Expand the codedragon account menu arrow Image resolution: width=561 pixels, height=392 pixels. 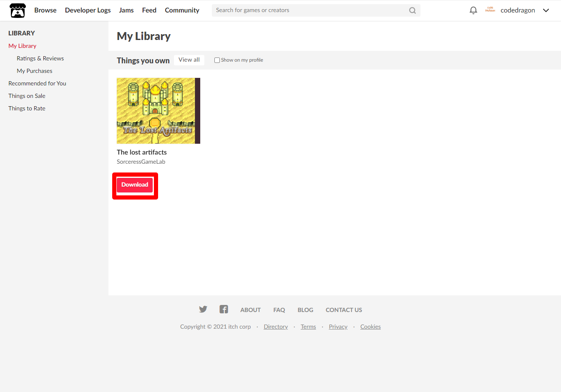546,10
